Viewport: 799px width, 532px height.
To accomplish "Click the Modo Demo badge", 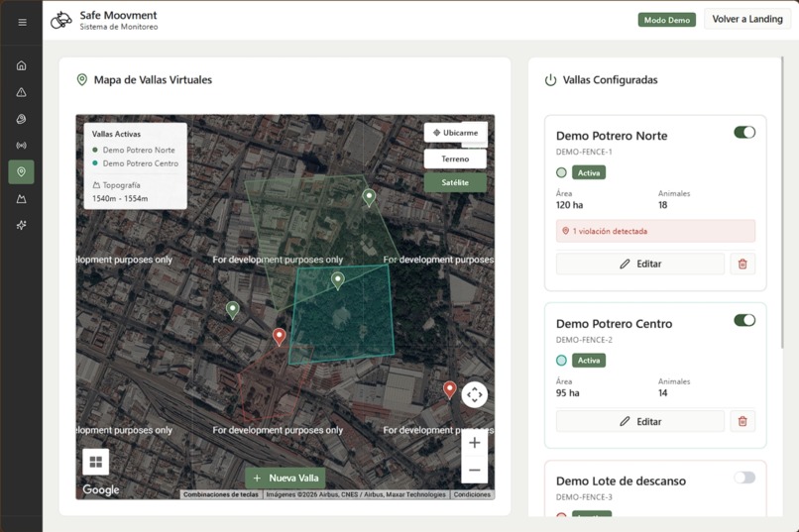I will (x=666, y=20).
